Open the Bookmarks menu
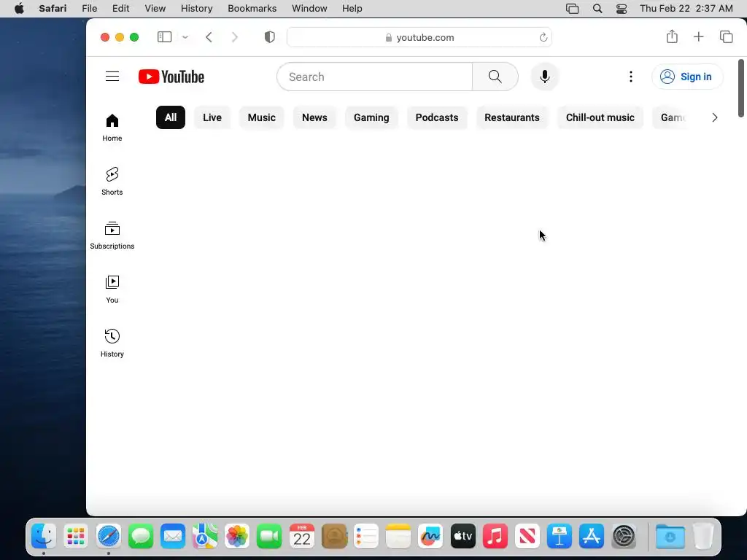The width and height of the screenshot is (747, 560). point(252,9)
